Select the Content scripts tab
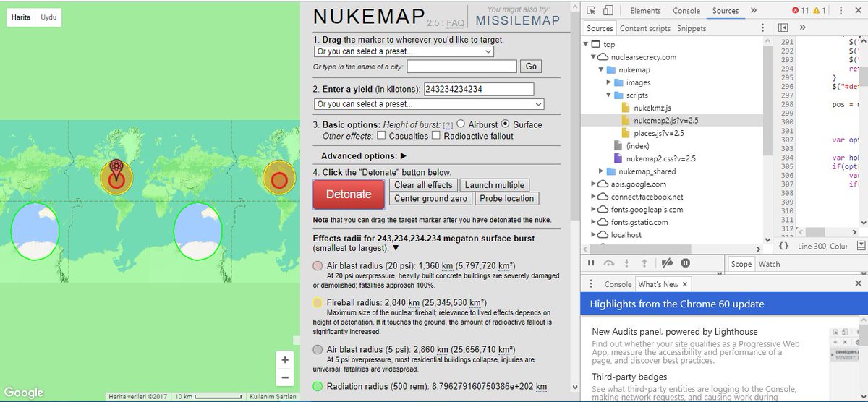The height and width of the screenshot is (402, 868). point(645,28)
